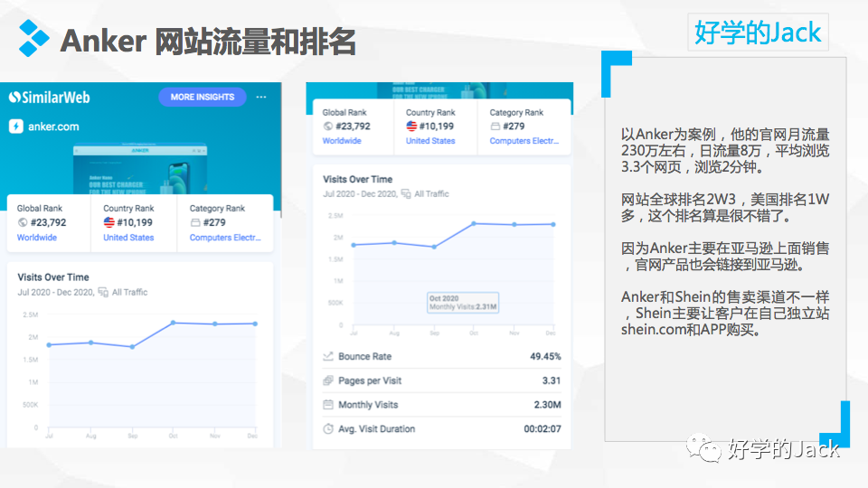
Task: Click the #23,792 rank value, left panel
Action: click(48, 222)
